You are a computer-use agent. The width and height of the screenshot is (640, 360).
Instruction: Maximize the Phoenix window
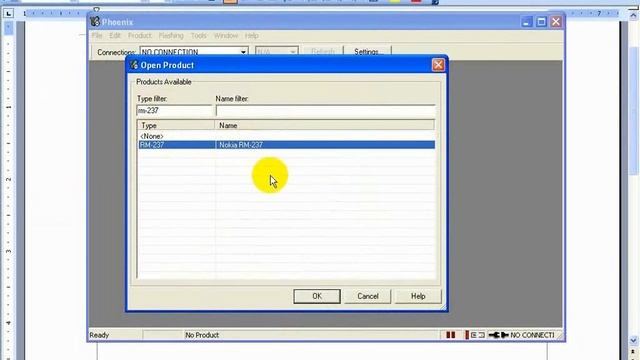coord(541,22)
